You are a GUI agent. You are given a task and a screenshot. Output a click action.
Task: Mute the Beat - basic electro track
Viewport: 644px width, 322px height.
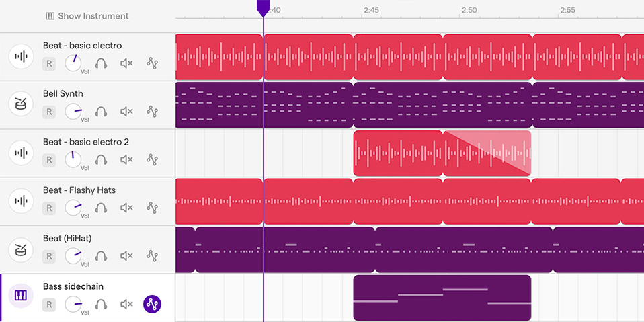tap(126, 64)
